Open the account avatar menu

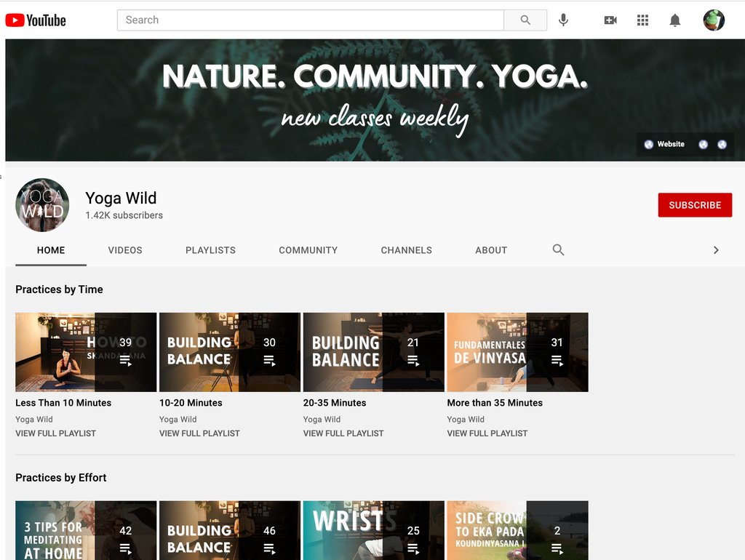714,20
